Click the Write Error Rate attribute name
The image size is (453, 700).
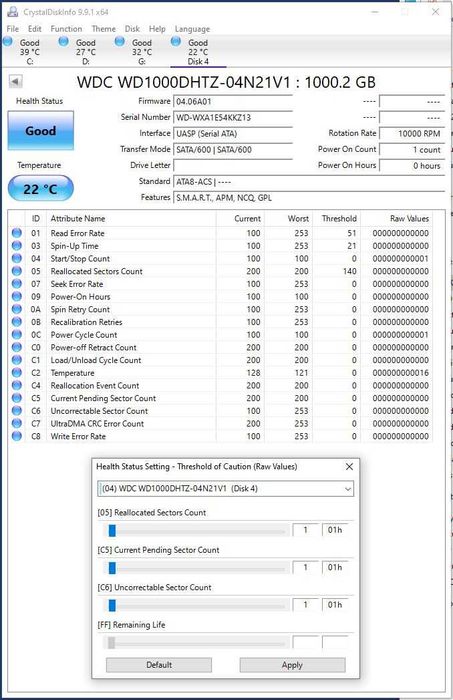click(78, 436)
